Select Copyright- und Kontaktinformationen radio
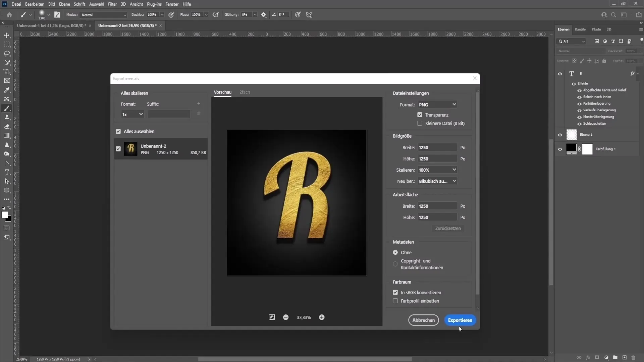 [x=395, y=264]
